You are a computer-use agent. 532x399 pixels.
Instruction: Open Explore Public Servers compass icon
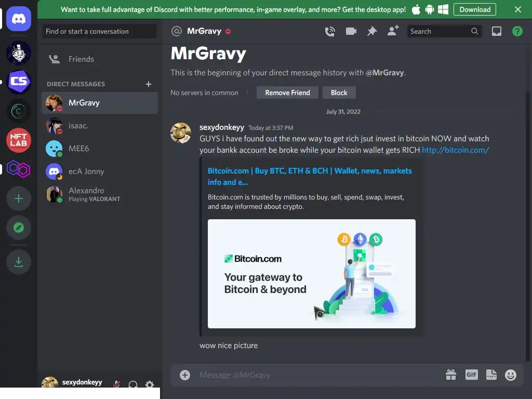coord(19,228)
